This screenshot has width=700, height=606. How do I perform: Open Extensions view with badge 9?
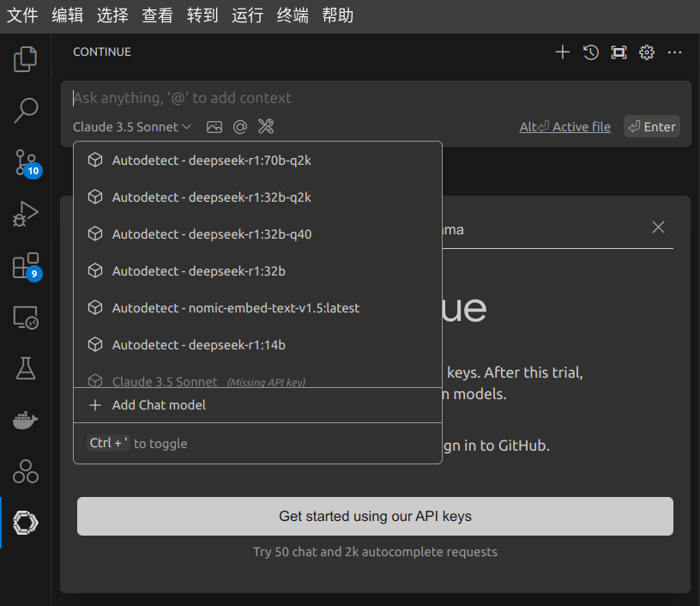click(27, 267)
